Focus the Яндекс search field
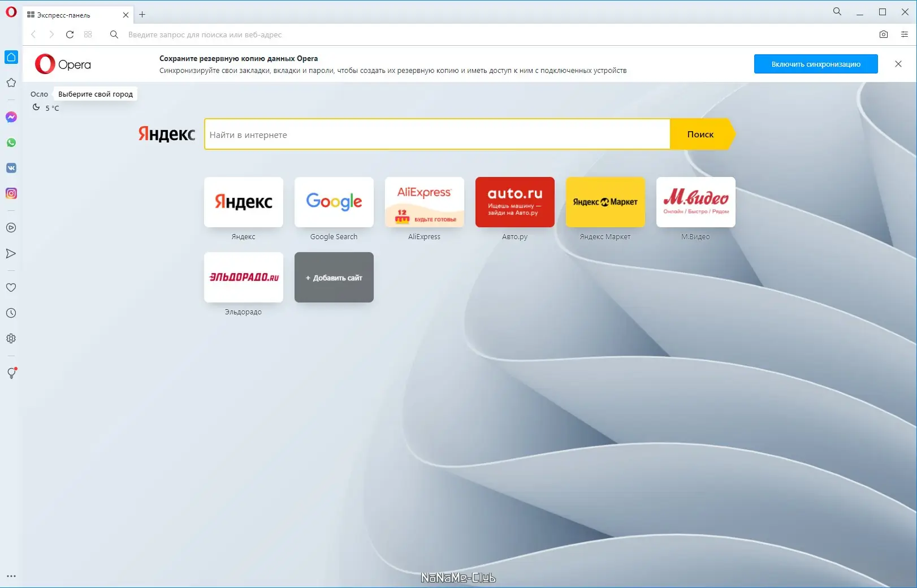The width and height of the screenshot is (917, 588). pyautogui.click(x=438, y=135)
